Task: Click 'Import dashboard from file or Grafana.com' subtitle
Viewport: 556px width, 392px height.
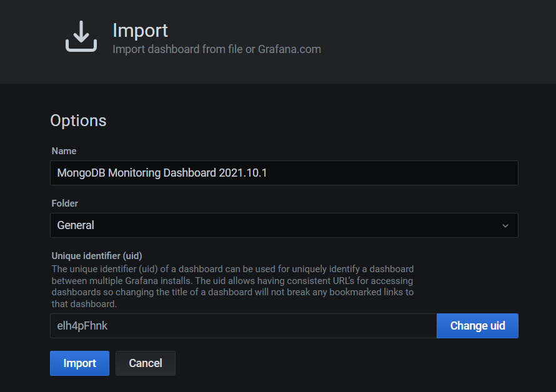Action: click(217, 49)
